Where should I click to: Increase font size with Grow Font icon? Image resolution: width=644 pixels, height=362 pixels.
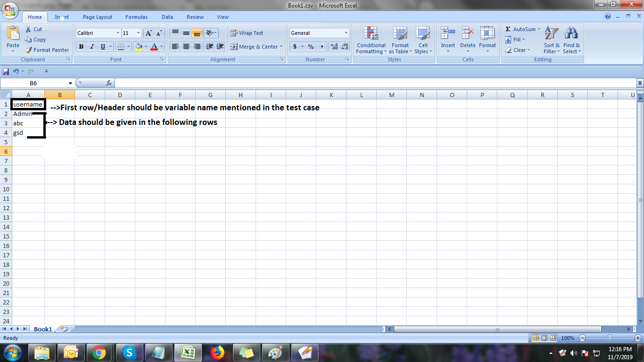point(149,33)
